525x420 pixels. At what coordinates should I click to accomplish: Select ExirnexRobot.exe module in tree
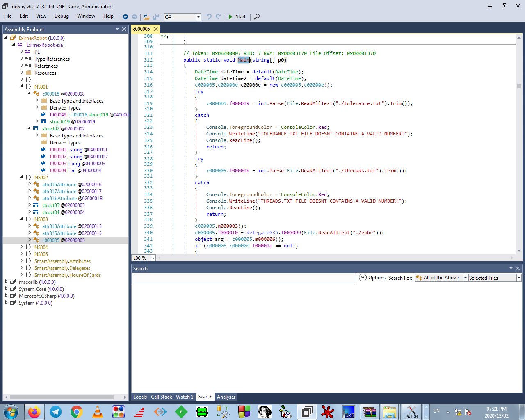[x=45, y=45]
